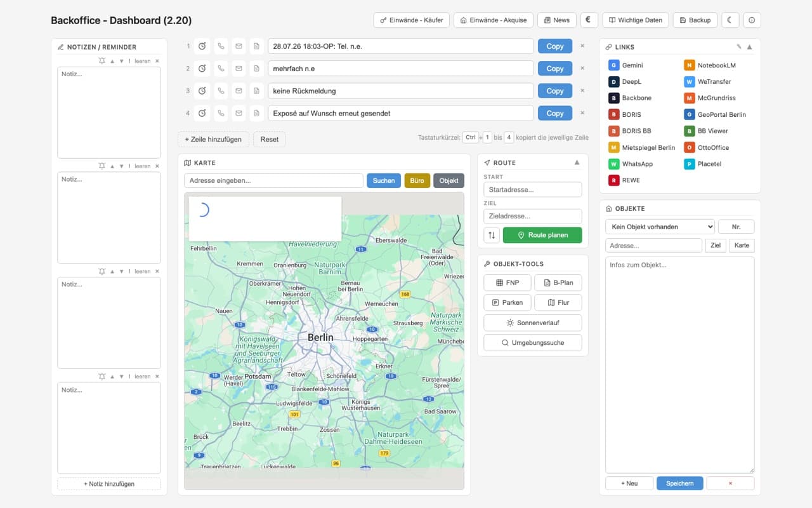Click the gray Objekt map button
This screenshot has width=812, height=508.
(449, 180)
